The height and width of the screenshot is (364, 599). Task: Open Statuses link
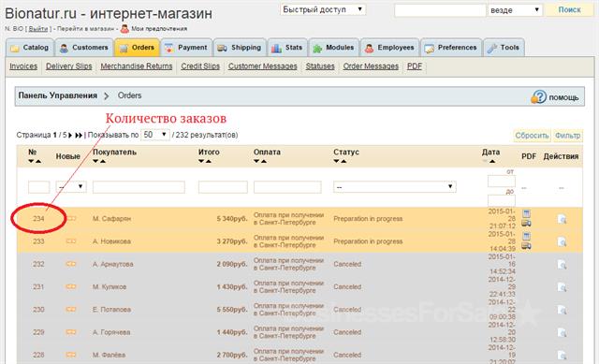(x=320, y=66)
